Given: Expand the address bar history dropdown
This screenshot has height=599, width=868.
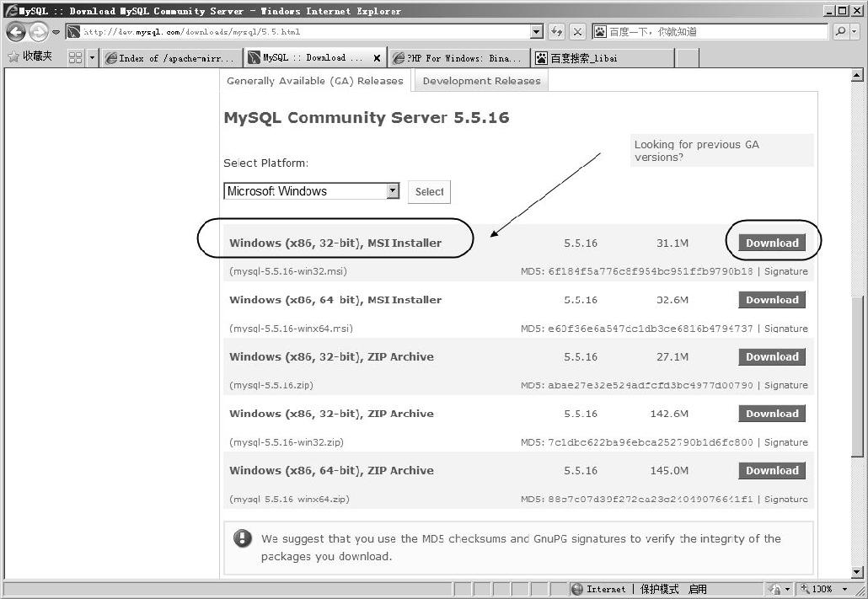Looking at the screenshot, I should tap(537, 31).
